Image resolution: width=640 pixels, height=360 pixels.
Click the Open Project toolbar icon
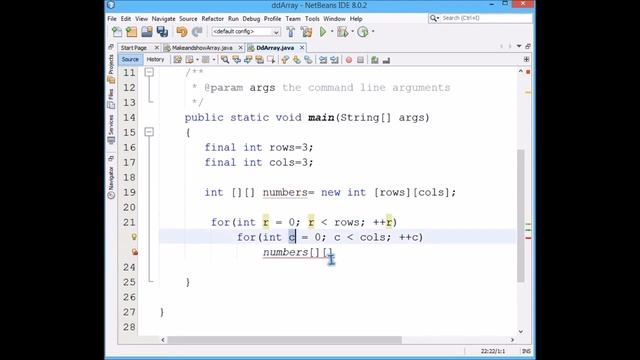pos(147,31)
